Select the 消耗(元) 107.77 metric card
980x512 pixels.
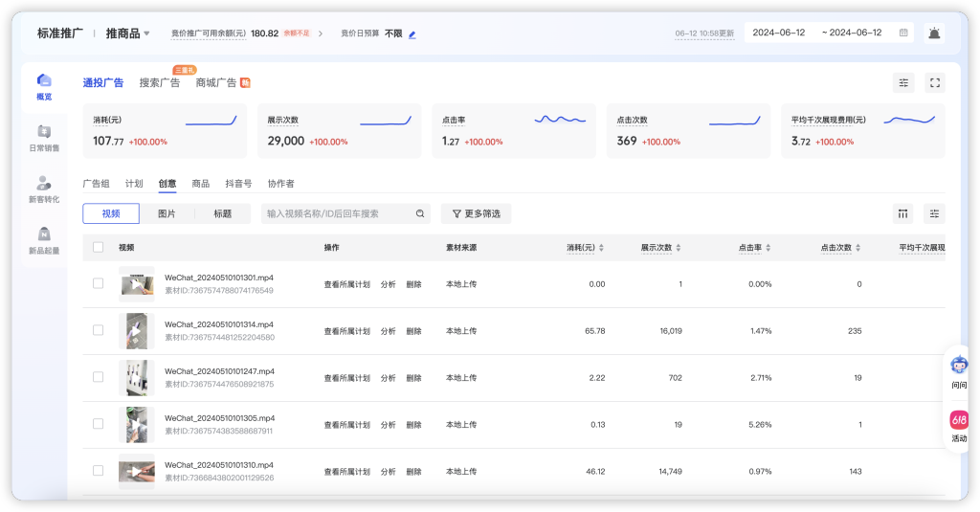[165, 131]
